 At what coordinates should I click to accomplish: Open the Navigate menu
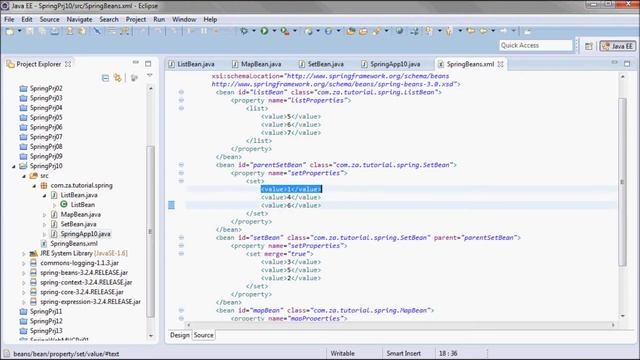tap(80, 19)
